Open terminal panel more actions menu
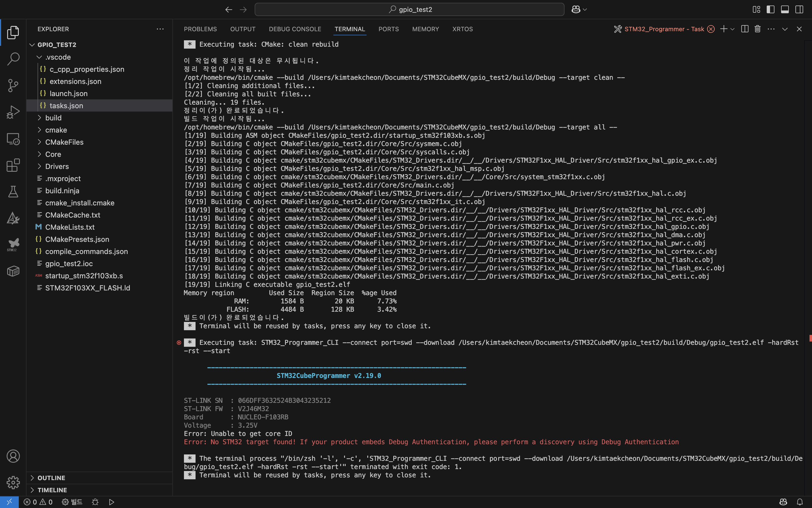The height and width of the screenshot is (508, 812). click(x=771, y=29)
